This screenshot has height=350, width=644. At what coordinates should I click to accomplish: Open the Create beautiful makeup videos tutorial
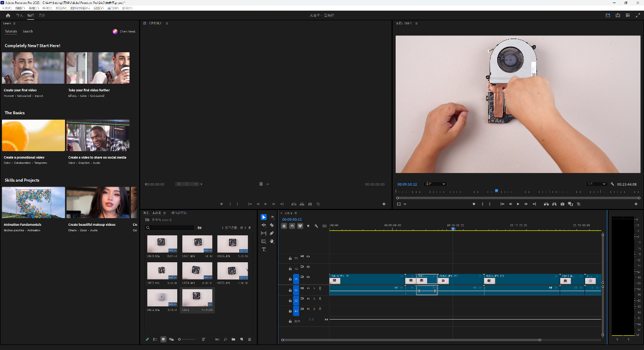pyautogui.click(x=98, y=203)
